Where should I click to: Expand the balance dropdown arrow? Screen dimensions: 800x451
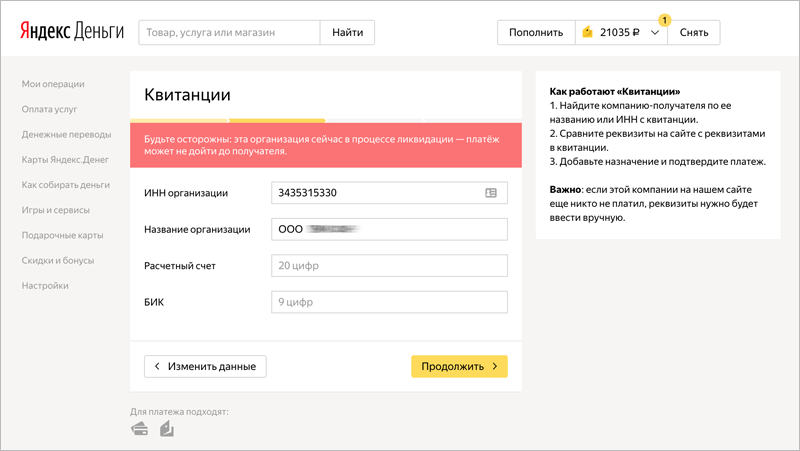click(x=655, y=32)
